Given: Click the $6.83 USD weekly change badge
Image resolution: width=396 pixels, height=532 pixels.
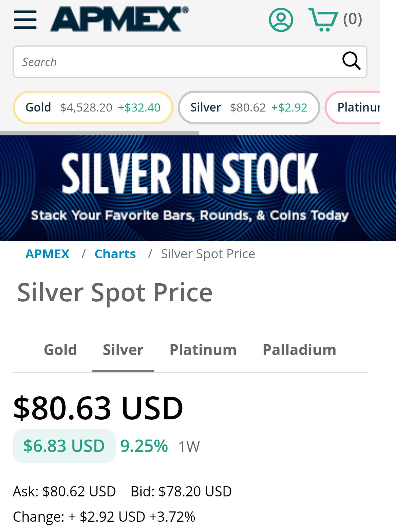Looking at the screenshot, I should [x=64, y=446].
